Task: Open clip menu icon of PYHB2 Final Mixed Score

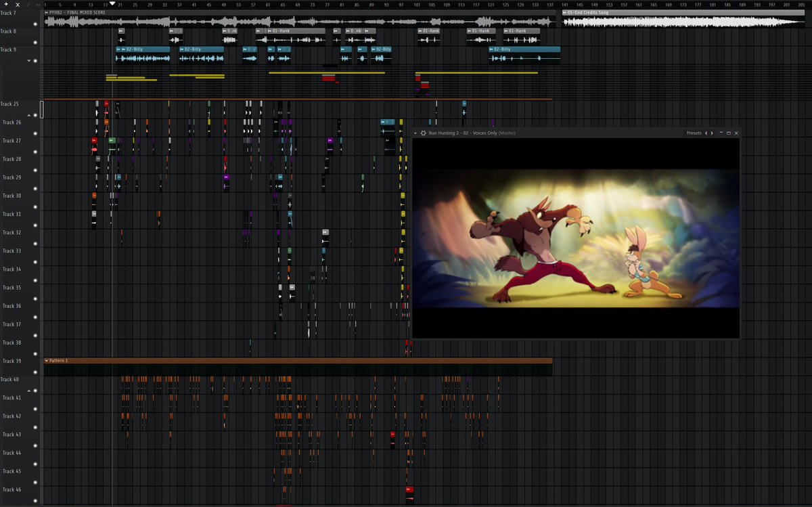Action: (47, 13)
